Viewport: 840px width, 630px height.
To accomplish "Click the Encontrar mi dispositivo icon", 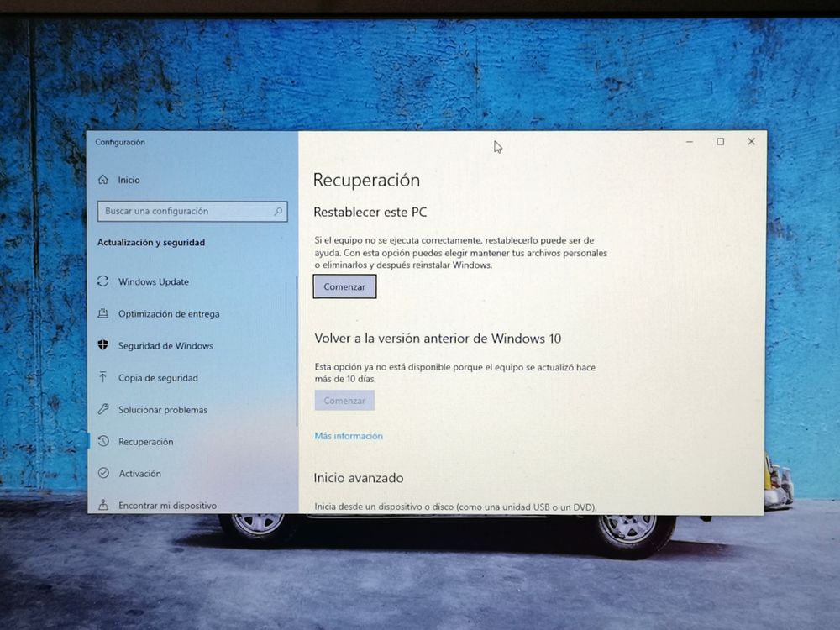I will pyautogui.click(x=103, y=505).
